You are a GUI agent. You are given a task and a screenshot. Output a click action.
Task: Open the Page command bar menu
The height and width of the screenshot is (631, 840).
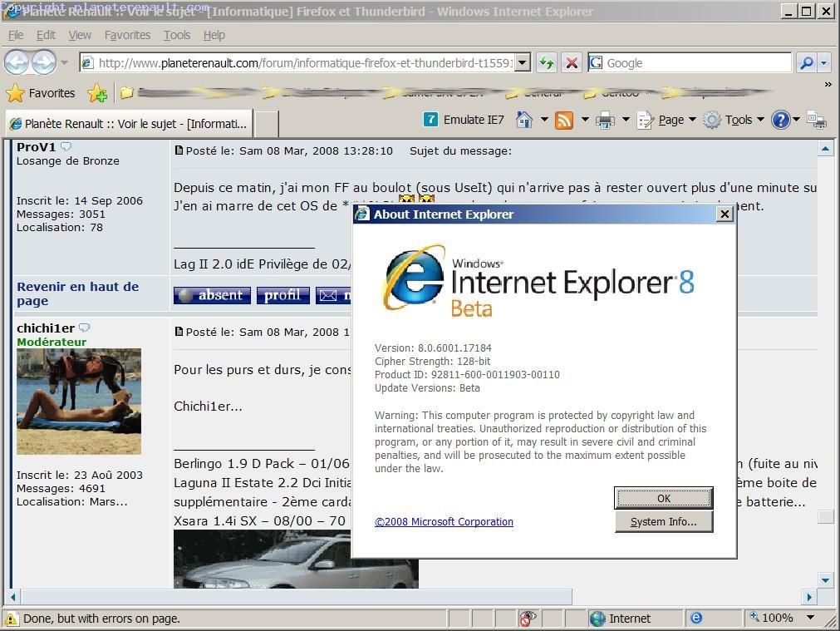click(667, 120)
